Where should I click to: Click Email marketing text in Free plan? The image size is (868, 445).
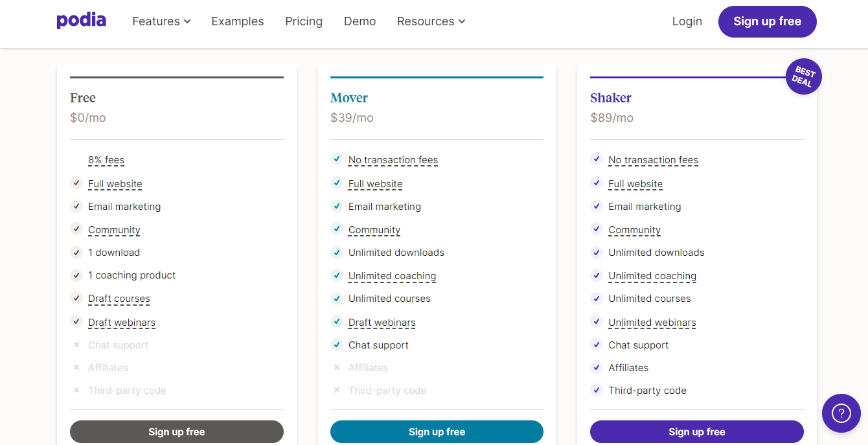(124, 207)
